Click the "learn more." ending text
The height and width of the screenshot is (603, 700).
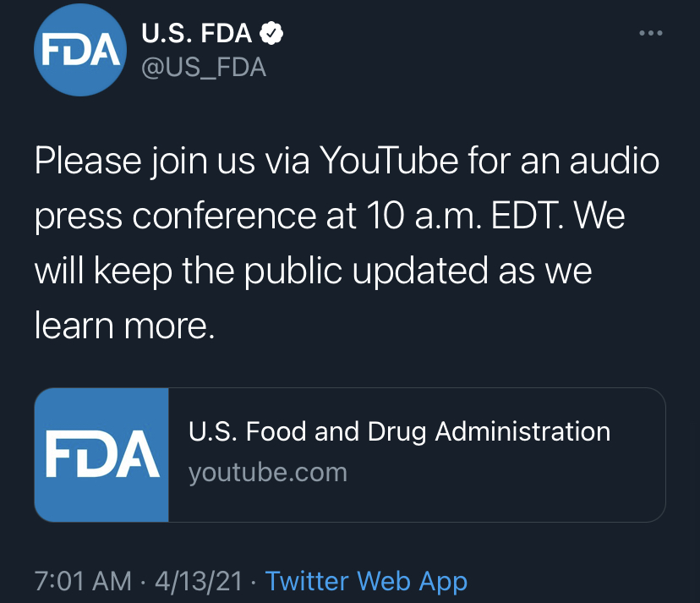[125, 325]
